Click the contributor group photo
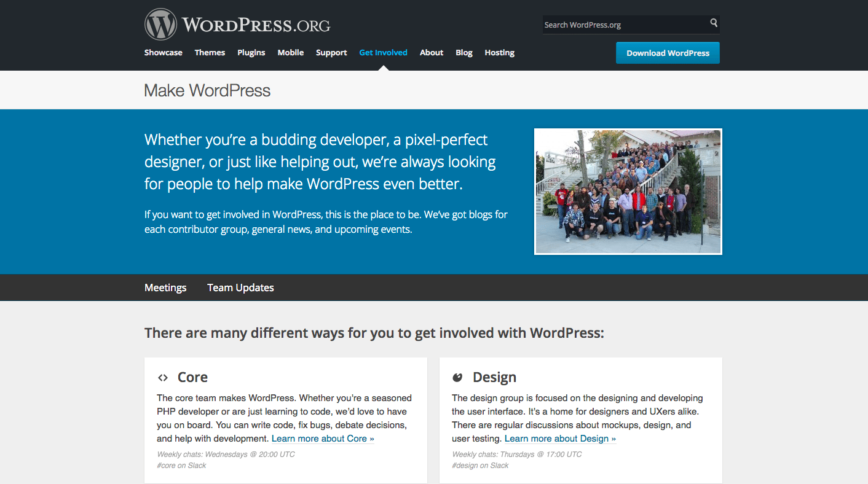The width and height of the screenshot is (868, 484). [628, 191]
